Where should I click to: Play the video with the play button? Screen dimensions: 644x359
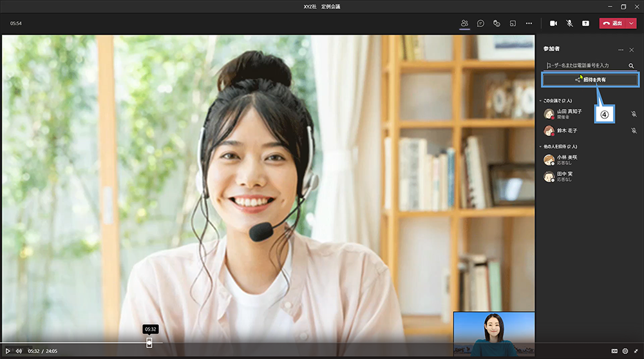coord(7,351)
